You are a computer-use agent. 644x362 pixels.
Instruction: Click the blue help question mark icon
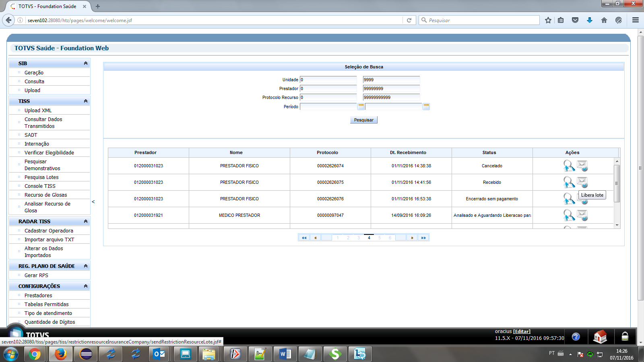(x=576, y=337)
